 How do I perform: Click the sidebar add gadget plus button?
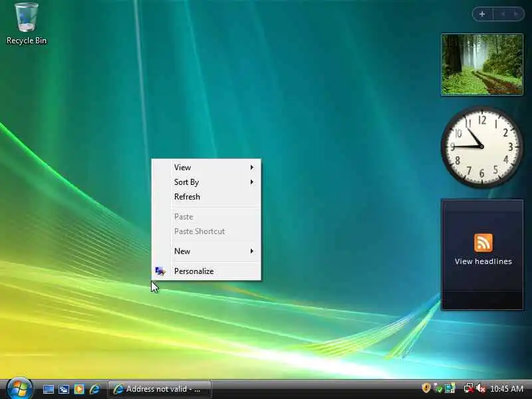(481, 14)
